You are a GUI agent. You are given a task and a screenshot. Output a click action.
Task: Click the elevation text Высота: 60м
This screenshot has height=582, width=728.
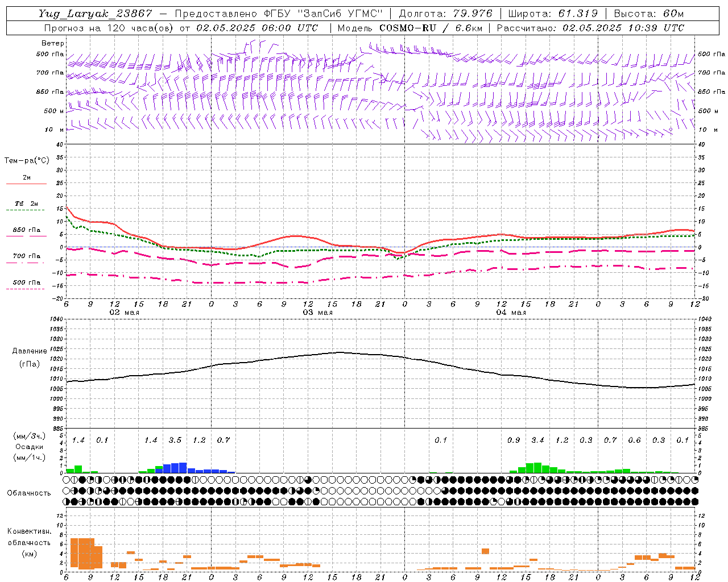tap(648, 14)
